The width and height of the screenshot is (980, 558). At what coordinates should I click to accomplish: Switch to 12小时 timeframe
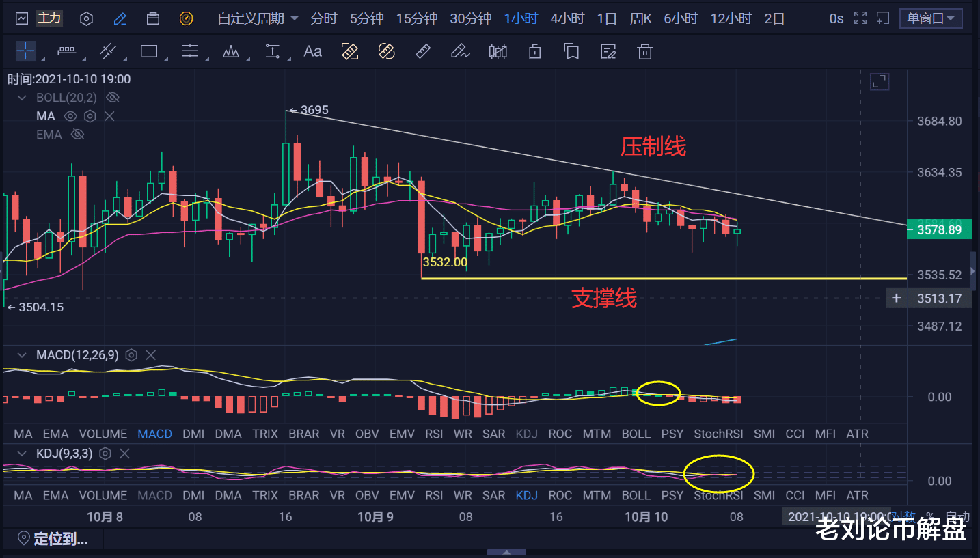point(731,18)
